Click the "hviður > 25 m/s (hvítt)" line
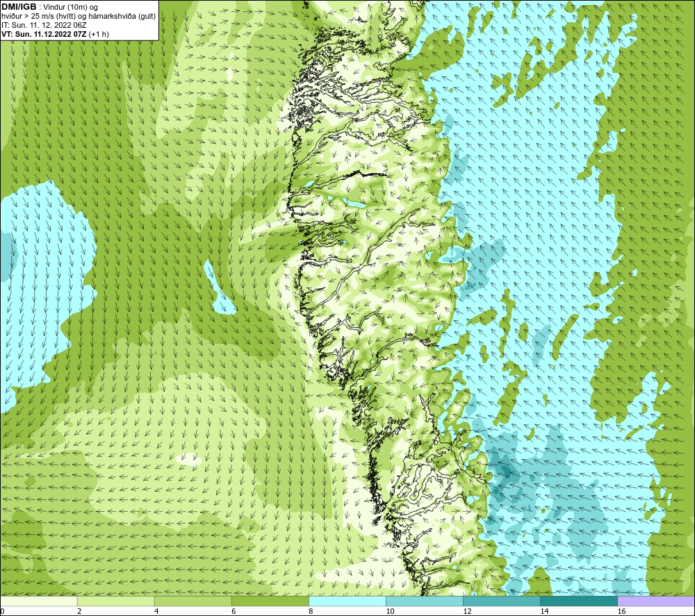Screen dimensions: 695x616 (38, 17)
